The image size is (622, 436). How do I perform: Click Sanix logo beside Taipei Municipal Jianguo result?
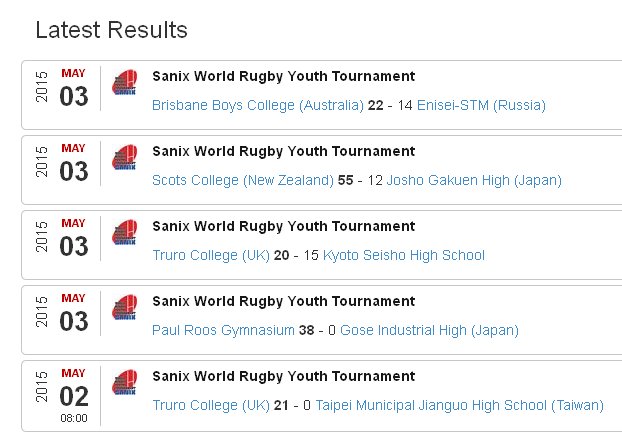coord(125,382)
